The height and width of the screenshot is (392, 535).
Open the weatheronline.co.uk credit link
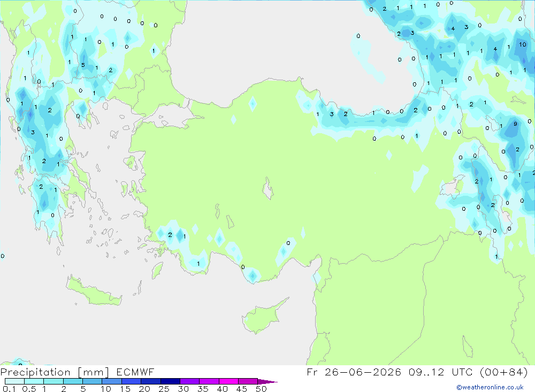click(x=490, y=387)
